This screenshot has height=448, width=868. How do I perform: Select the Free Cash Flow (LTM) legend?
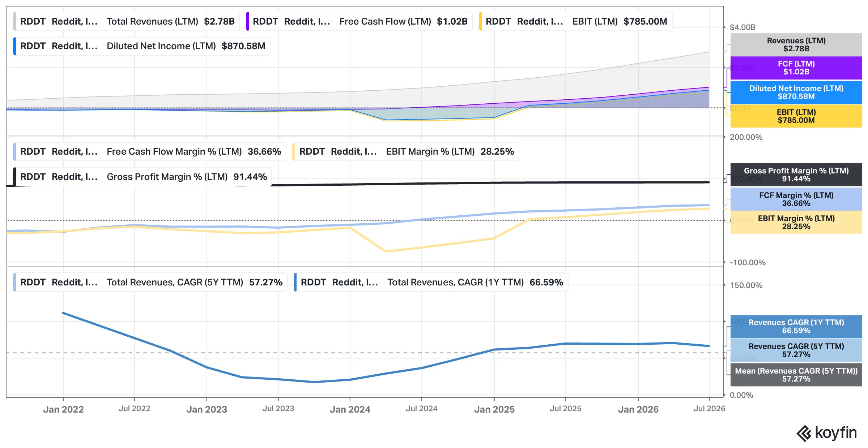tap(359, 21)
